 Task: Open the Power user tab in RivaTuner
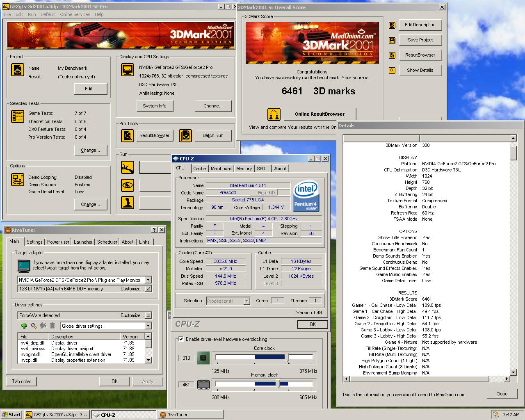58,242
